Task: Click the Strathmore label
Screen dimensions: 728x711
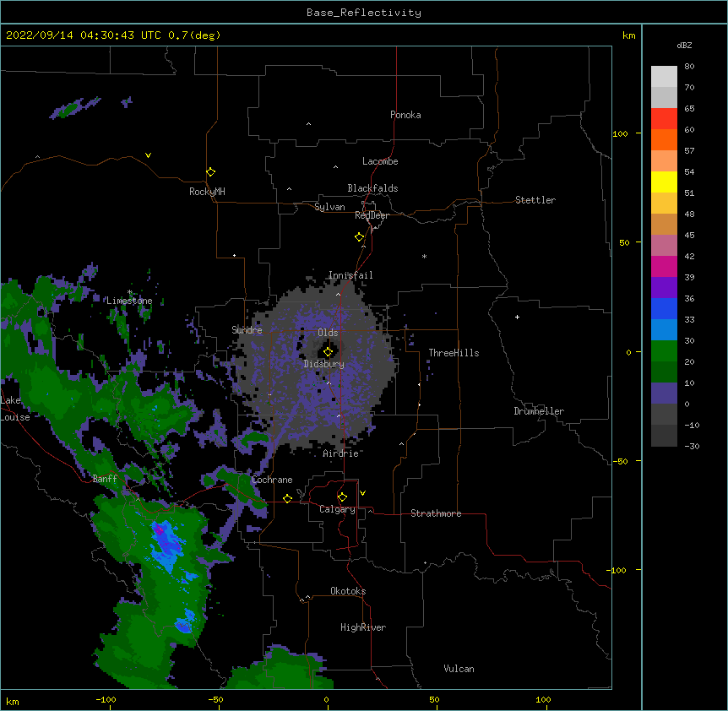Action: (x=436, y=513)
